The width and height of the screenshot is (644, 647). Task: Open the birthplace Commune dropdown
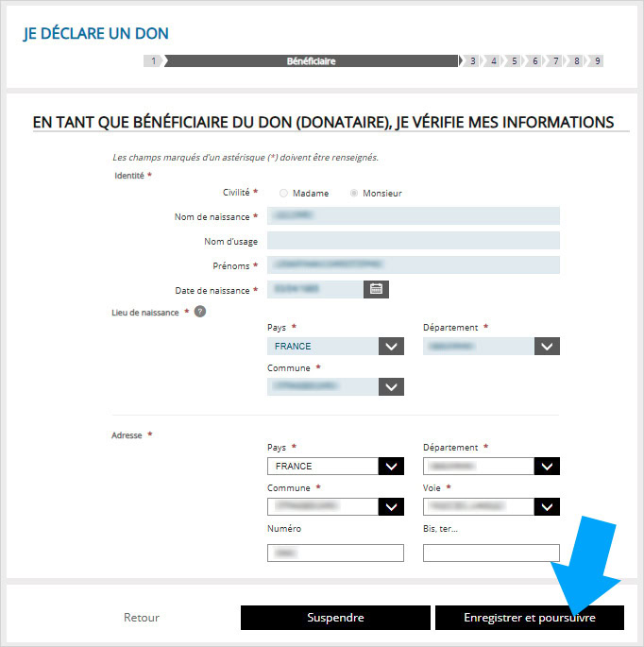(335, 386)
